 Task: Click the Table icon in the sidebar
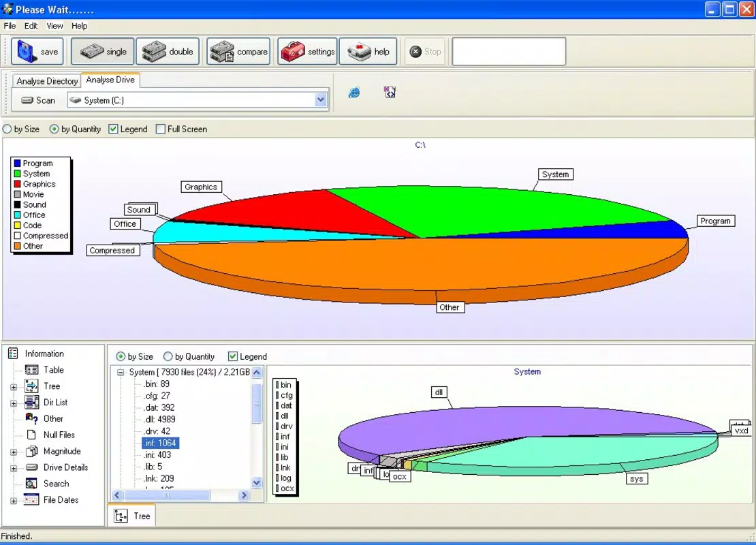(x=32, y=370)
